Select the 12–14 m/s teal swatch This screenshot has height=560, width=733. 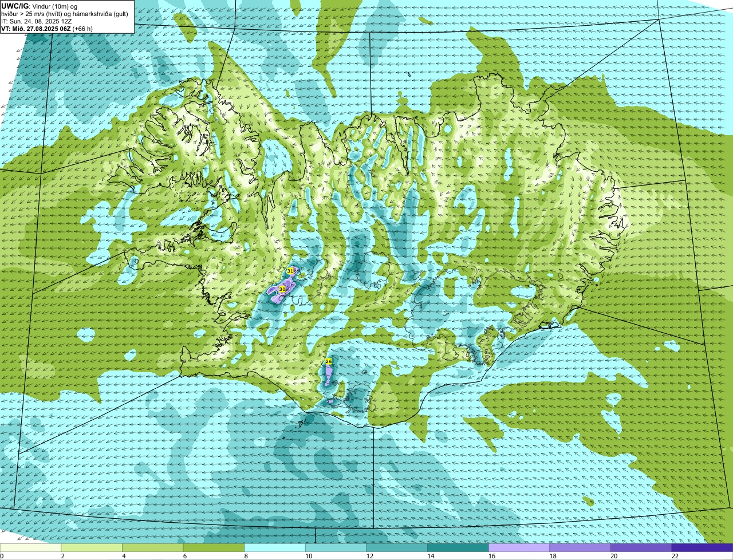click(397, 547)
